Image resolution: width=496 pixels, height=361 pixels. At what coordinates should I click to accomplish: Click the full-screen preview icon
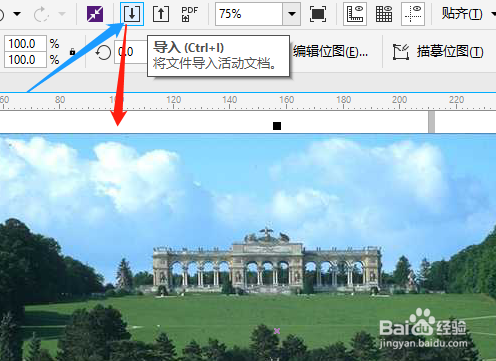pyautogui.click(x=318, y=14)
